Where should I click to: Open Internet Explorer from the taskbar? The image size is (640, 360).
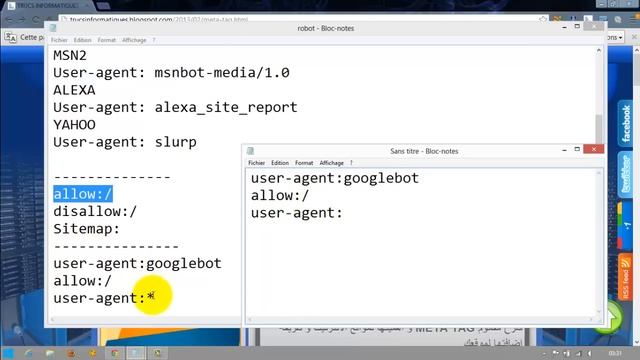click(28, 353)
